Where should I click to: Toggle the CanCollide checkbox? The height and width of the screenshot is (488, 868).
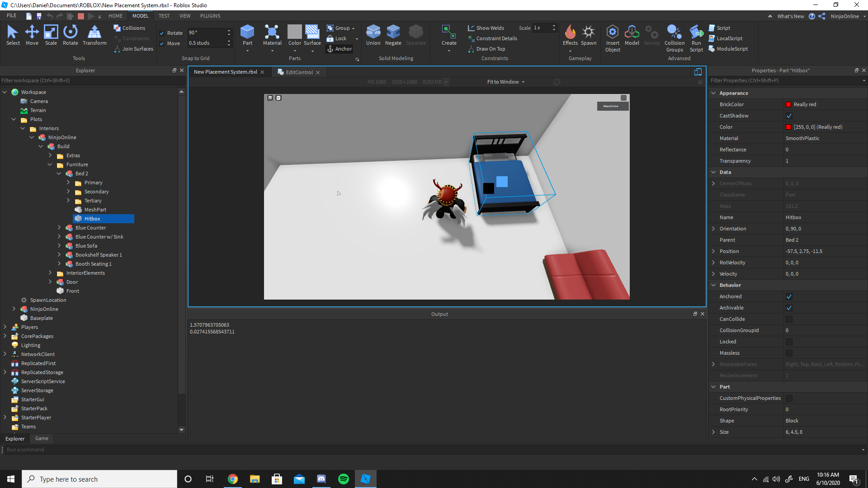pyautogui.click(x=789, y=319)
